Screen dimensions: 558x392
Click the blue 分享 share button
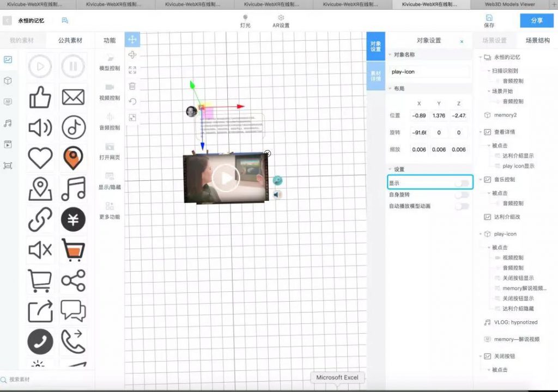point(536,21)
